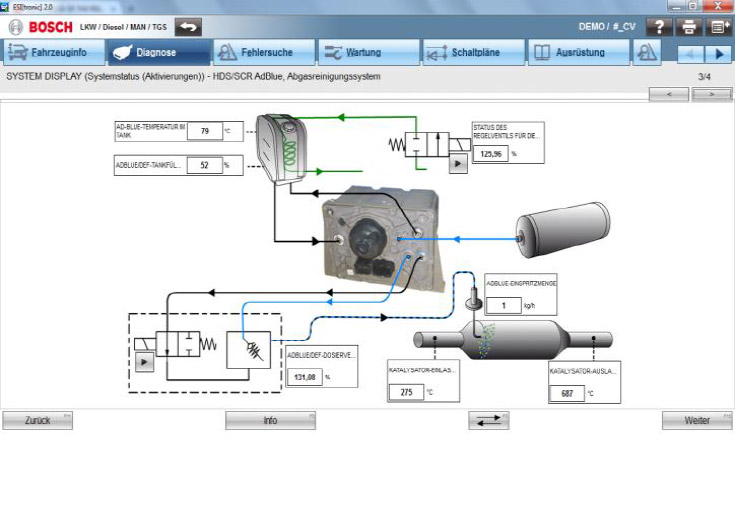
Task: Click the SYSTEM DISPLAY heading text
Action: click(x=193, y=76)
